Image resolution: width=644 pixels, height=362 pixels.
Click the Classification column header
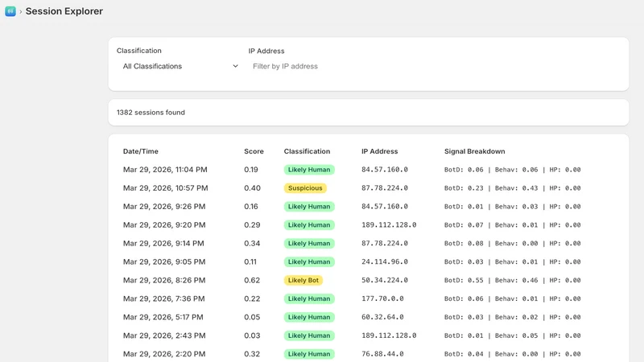307,151
